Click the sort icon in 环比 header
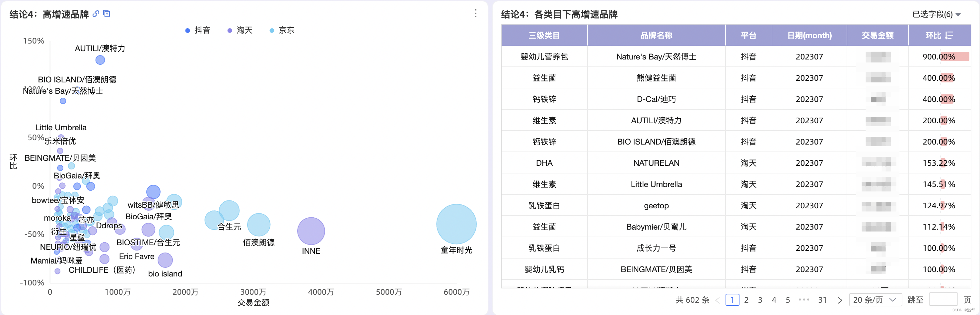This screenshot has height=315, width=980. (949, 36)
